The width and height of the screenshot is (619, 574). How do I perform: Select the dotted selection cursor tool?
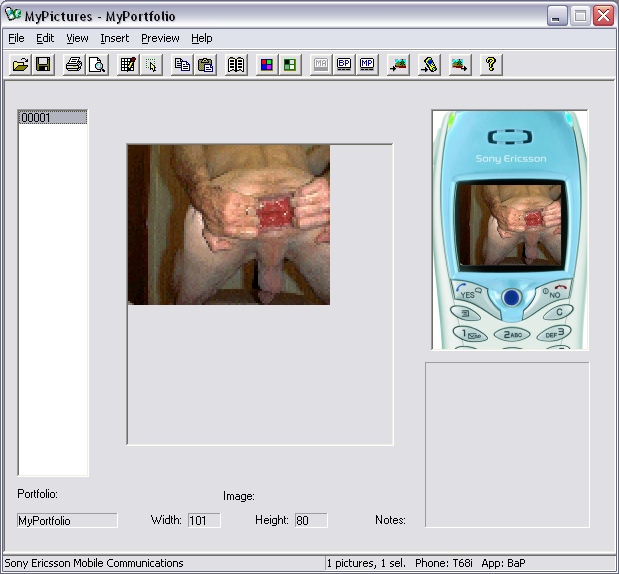(x=151, y=64)
